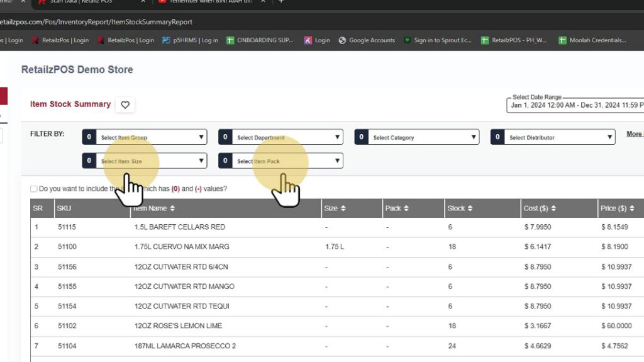The image size is (644, 362).
Task: Sort by Cost ($) column sort icon
Action: coord(553,208)
